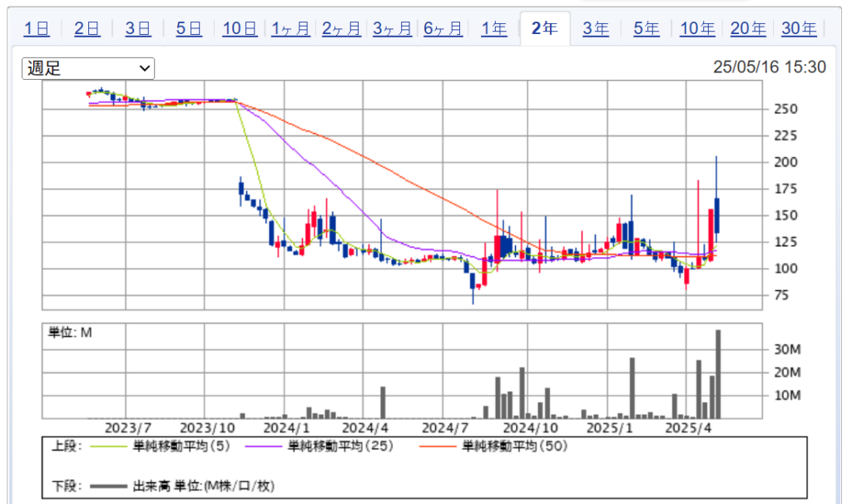Viewport: 852px width, 504px height.
Task: Click the 200 price axis label
Action: click(x=785, y=162)
